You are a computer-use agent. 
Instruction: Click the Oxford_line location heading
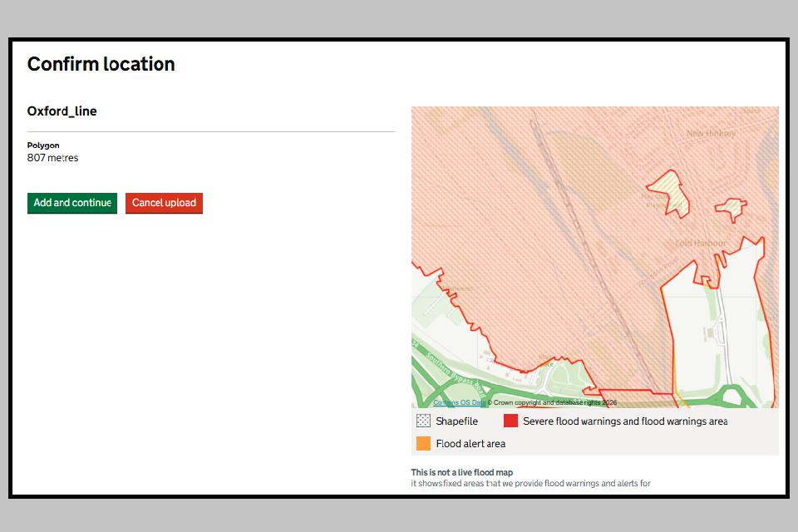click(62, 111)
